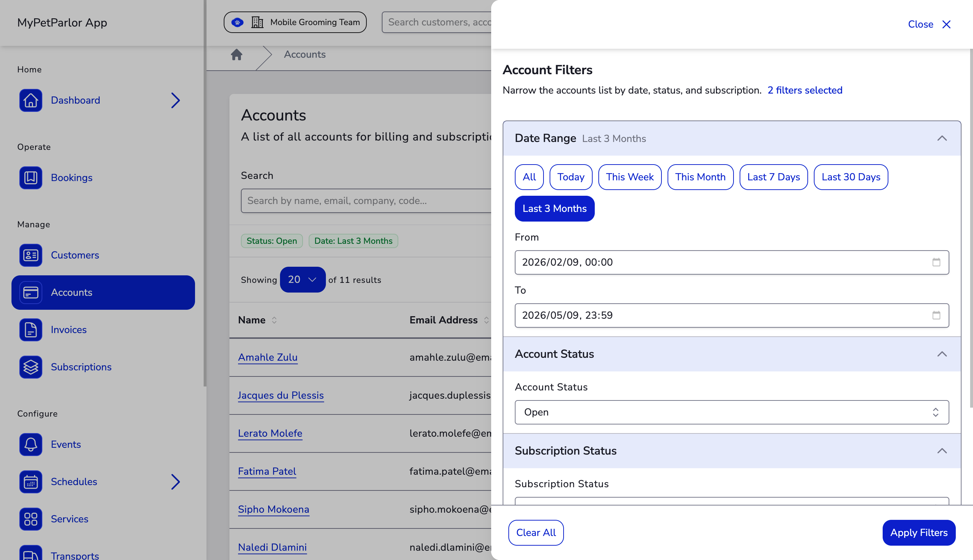The height and width of the screenshot is (560, 973).
Task: Click the X icon to close filters
Action: tap(946, 24)
